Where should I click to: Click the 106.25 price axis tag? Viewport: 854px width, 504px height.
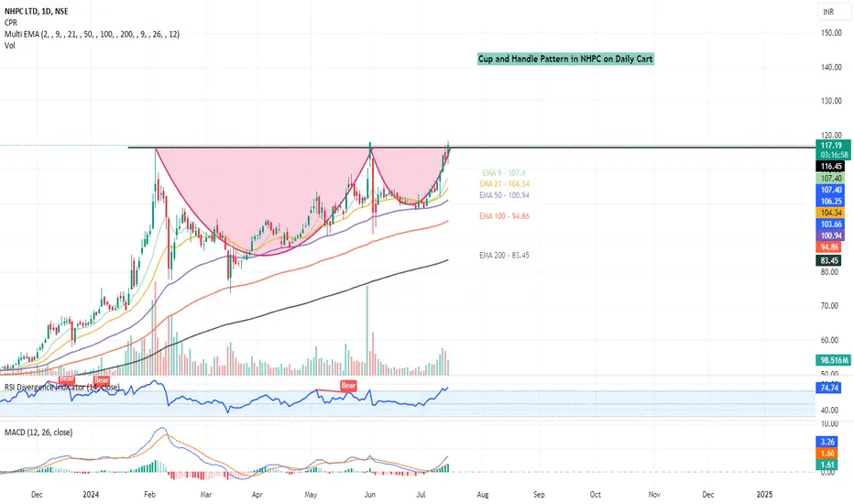pyautogui.click(x=832, y=201)
